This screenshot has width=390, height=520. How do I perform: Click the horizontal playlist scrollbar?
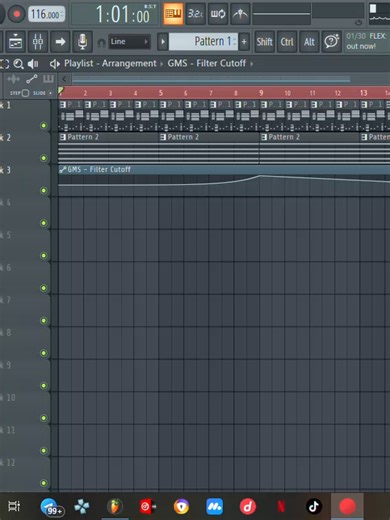point(211,79)
